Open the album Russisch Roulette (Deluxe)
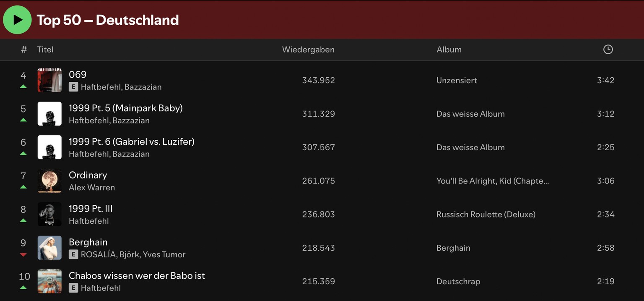Image resolution: width=644 pixels, height=301 pixels. point(486,214)
